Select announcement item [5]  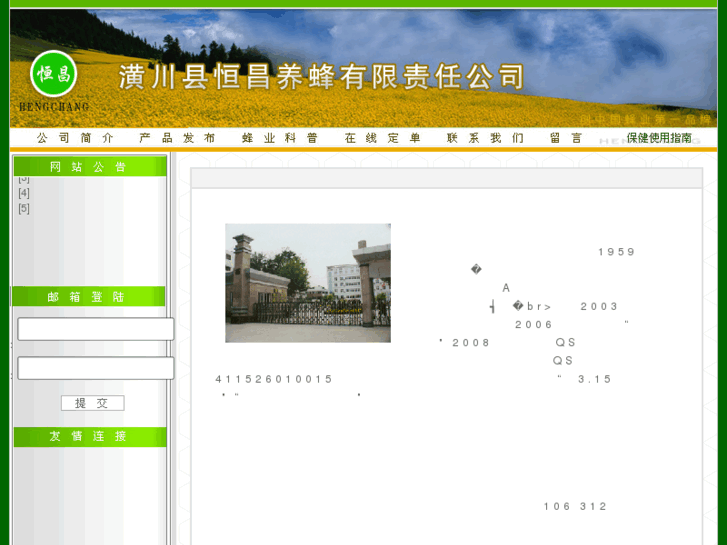[x=24, y=208]
